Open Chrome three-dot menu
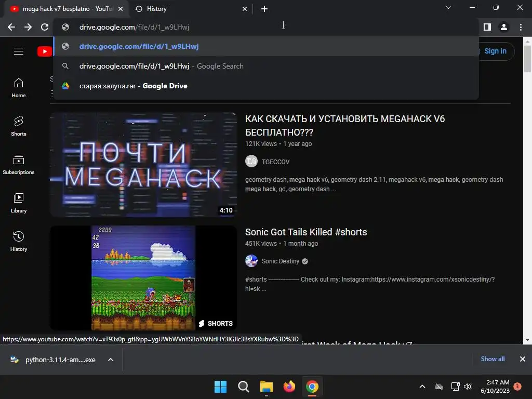The image size is (532, 399). coord(521,27)
